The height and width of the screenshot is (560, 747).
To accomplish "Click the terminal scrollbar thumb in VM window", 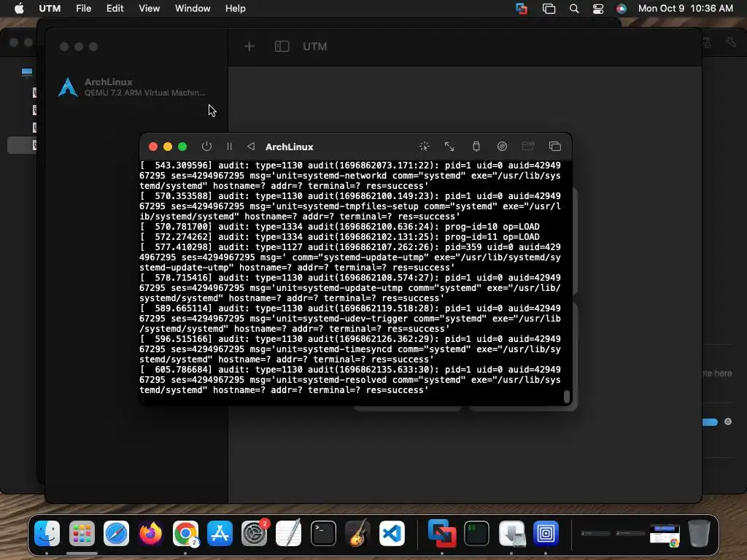I will (566, 397).
